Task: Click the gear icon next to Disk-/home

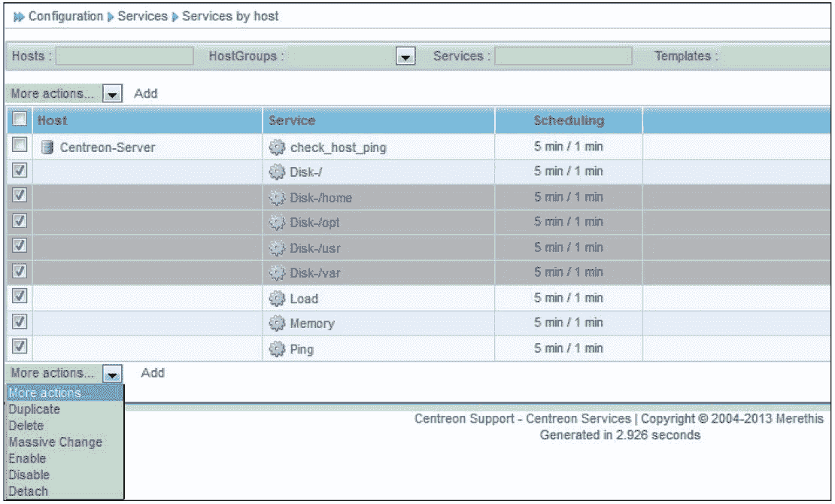Action: click(277, 198)
